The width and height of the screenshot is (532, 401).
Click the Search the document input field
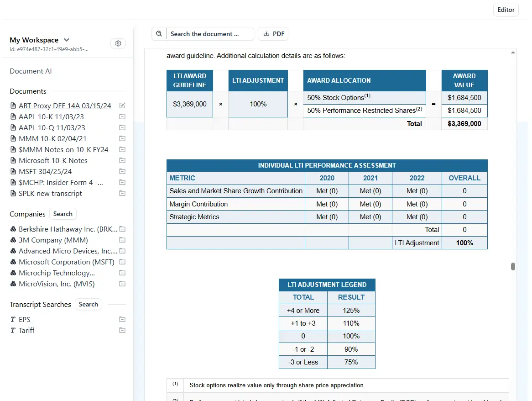210,34
